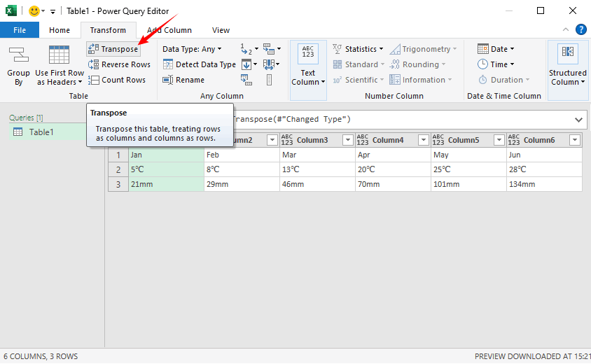The image size is (591, 364).
Task: Click Detect Data Type
Action: [x=200, y=64]
